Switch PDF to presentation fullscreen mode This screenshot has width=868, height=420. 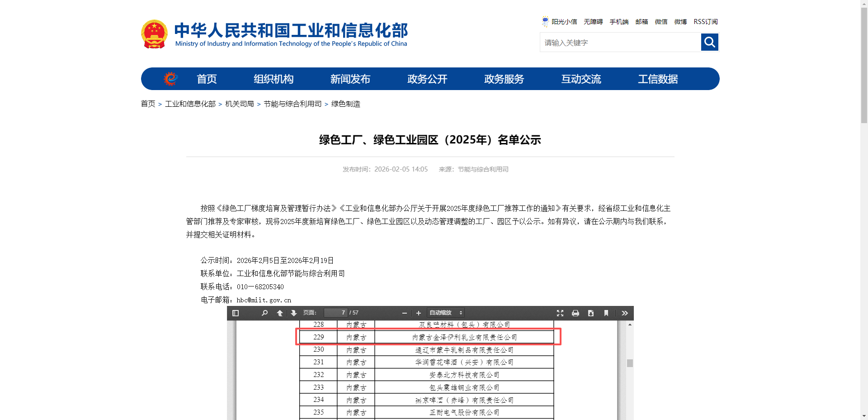point(560,313)
